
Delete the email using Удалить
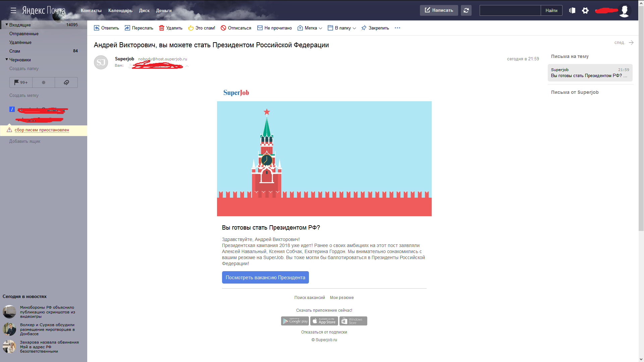coord(171,28)
